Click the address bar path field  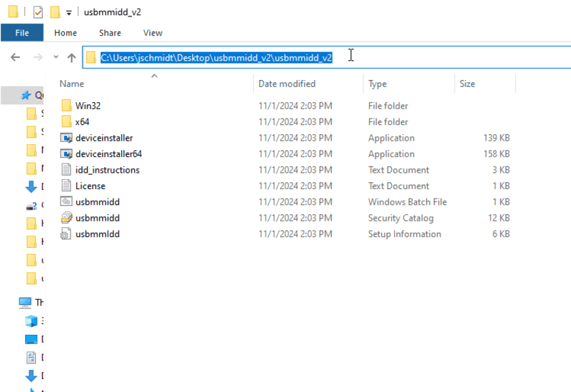[327, 57]
